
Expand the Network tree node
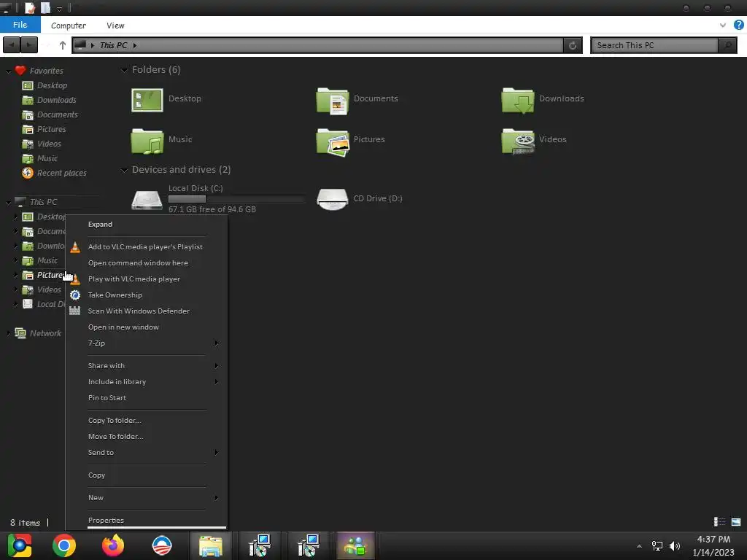8,333
